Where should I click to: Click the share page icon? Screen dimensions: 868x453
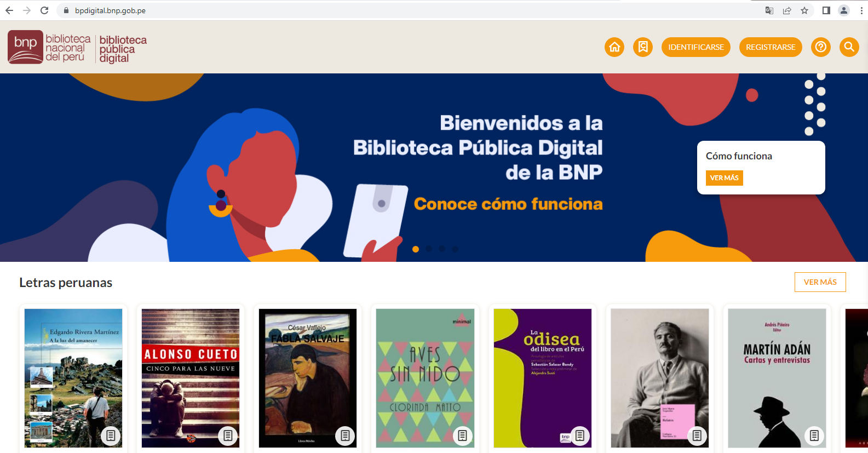pyautogui.click(x=787, y=10)
